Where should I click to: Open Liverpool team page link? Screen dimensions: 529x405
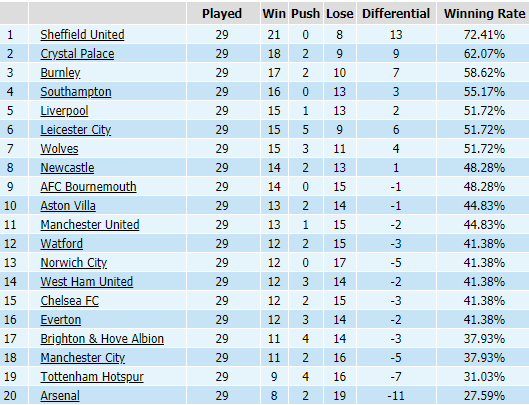64,111
